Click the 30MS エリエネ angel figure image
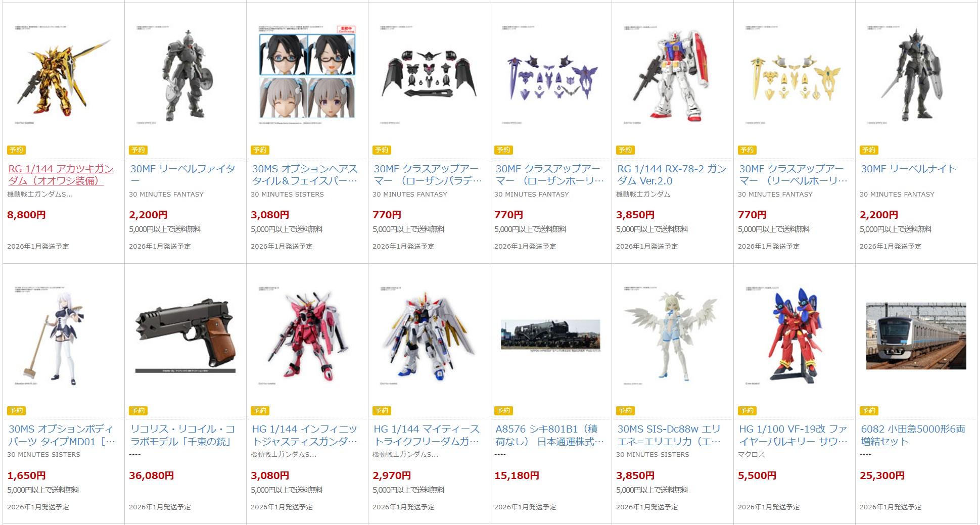This screenshot has height=525, width=980. tap(672, 336)
